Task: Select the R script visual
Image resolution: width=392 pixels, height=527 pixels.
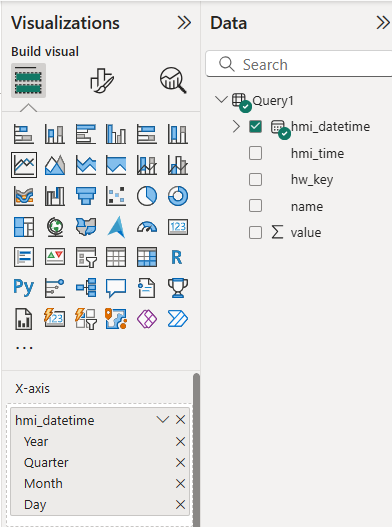Action: point(178,257)
